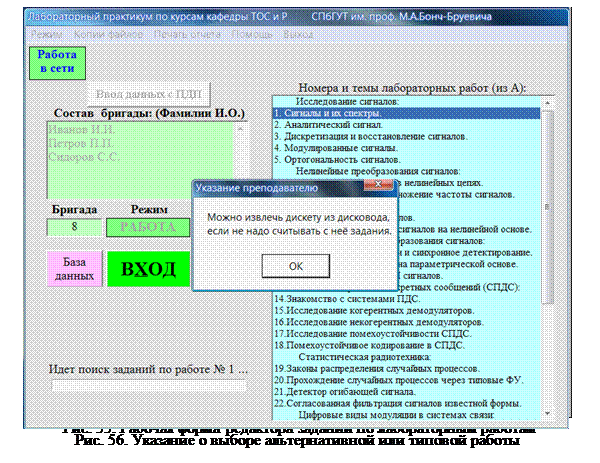Click the "Статистическая радиотехника:" header row
Screen dimensions: 600x463
click(406, 357)
